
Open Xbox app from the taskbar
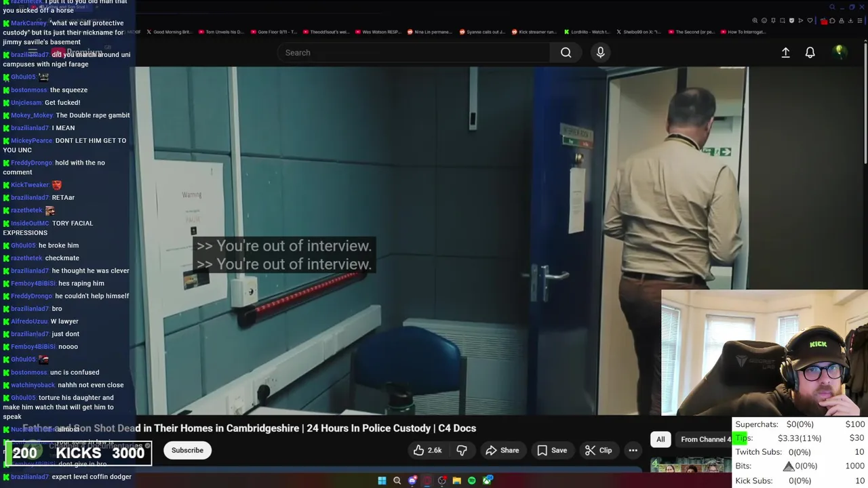click(x=488, y=481)
